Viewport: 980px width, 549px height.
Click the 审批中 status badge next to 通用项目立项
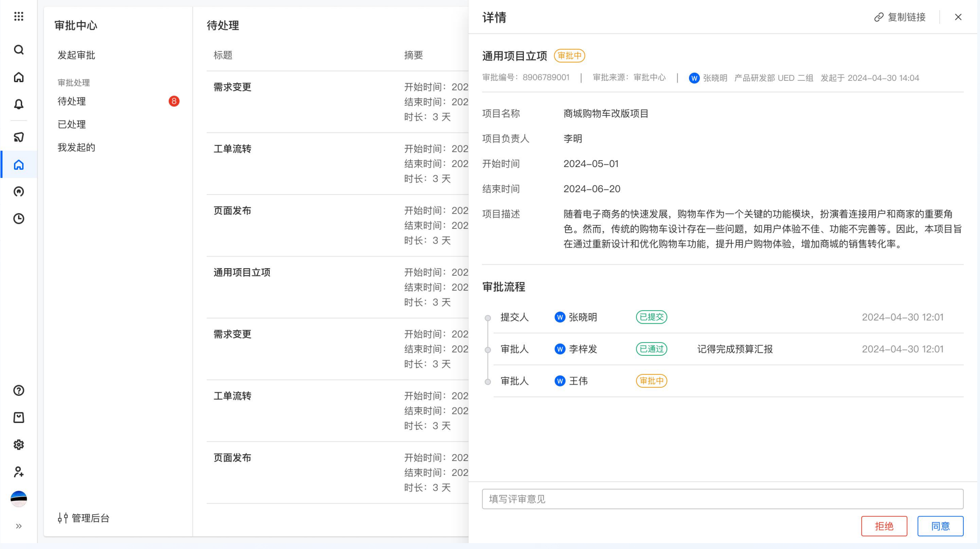coord(569,56)
